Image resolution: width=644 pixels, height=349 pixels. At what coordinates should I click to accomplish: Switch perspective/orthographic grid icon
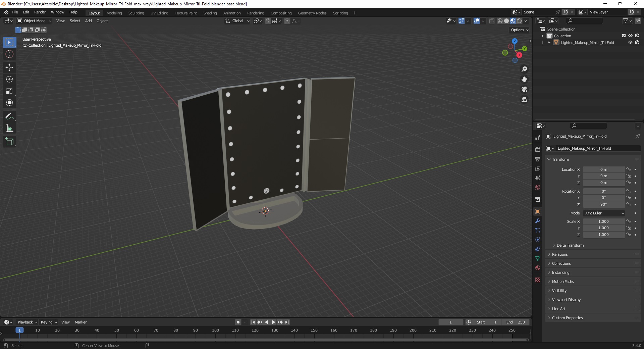(x=524, y=99)
